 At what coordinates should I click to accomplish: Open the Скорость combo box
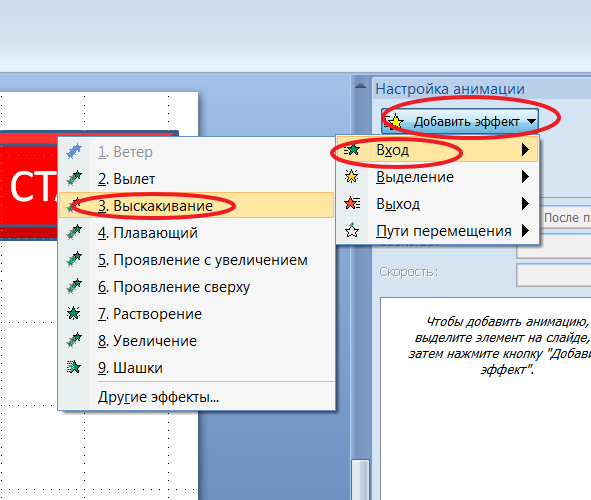pyautogui.click(x=553, y=275)
